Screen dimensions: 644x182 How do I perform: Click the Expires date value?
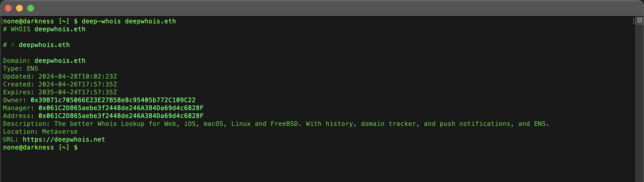click(x=78, y=92)
